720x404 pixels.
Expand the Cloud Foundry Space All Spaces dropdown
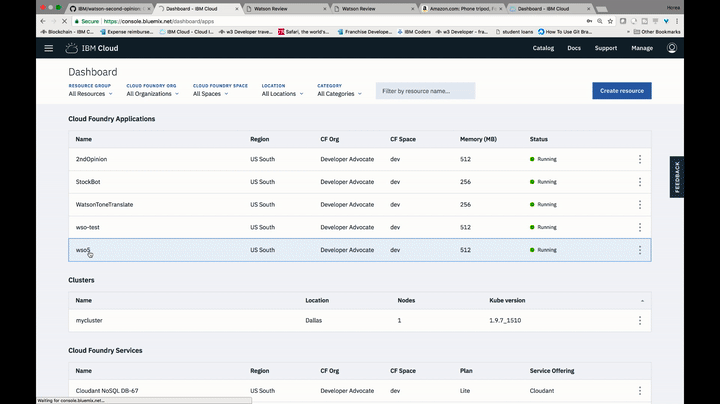pyautogui.click(x=210, y=94)
